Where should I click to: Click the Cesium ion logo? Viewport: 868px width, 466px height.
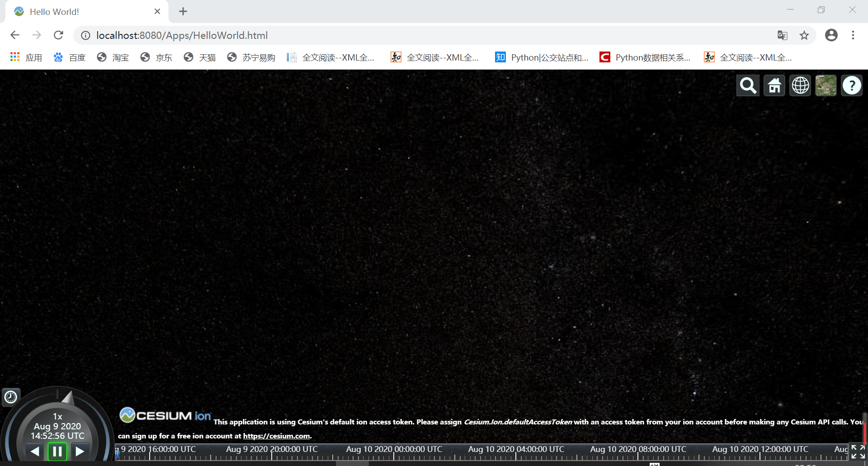click(x=165, y=415)
